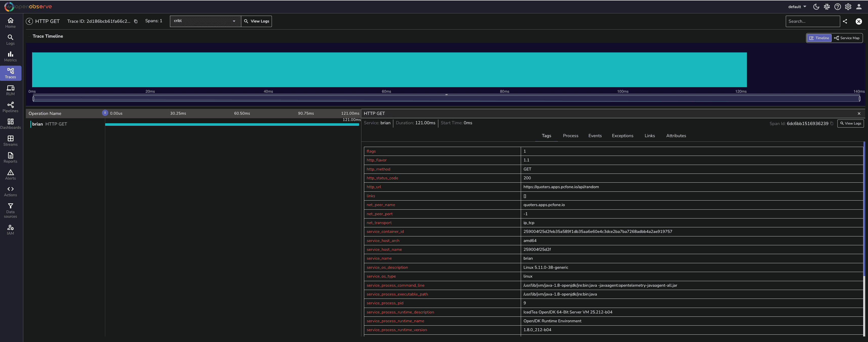
Task: Expand the default organization dropdown
Action: 797,7
